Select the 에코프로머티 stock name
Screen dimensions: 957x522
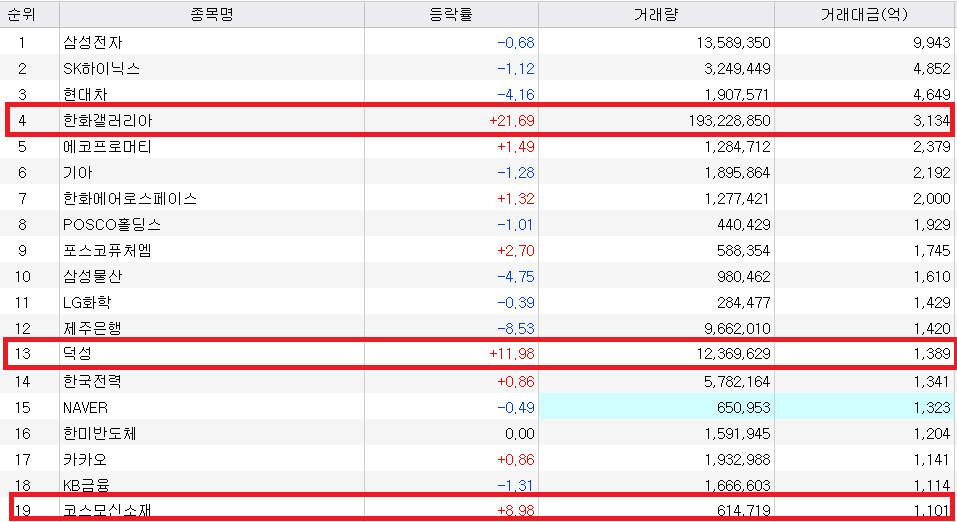click(x=107, y=147)
